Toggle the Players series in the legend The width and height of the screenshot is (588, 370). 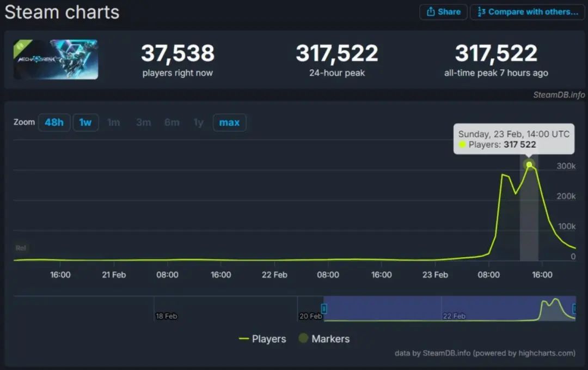pyautogui.click(x=262, y=339)
